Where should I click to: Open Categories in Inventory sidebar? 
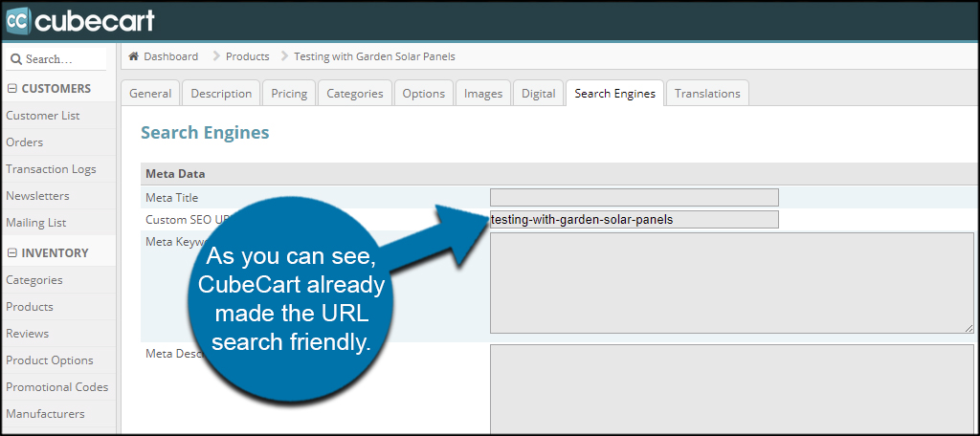[x=34, y=280]
